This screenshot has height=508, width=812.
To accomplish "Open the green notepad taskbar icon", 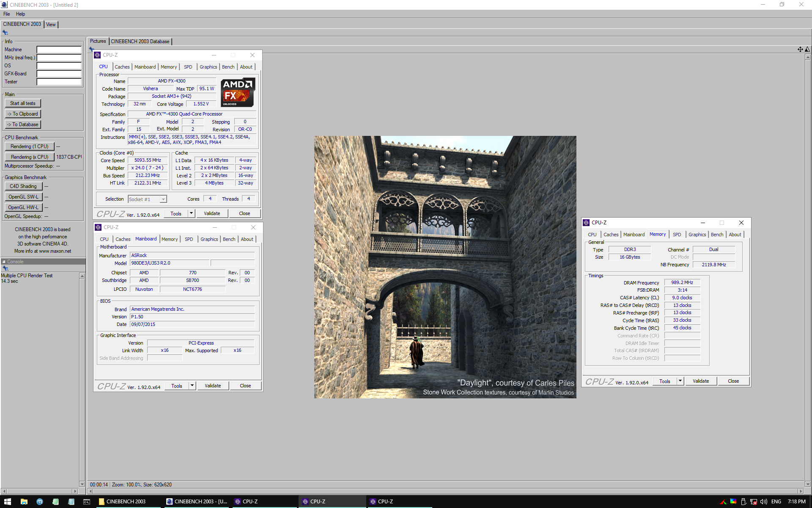I will coord(55,502).
